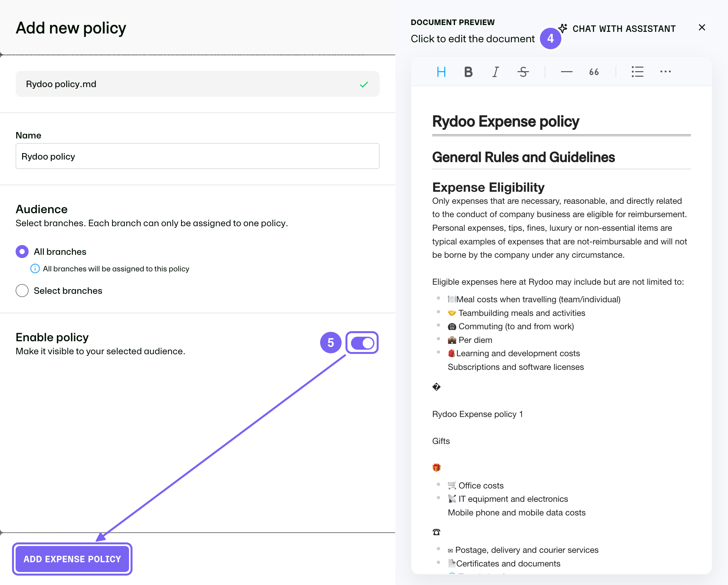
Task: Click the 'Gifts' text in document
Action: [x=441, y=441]
